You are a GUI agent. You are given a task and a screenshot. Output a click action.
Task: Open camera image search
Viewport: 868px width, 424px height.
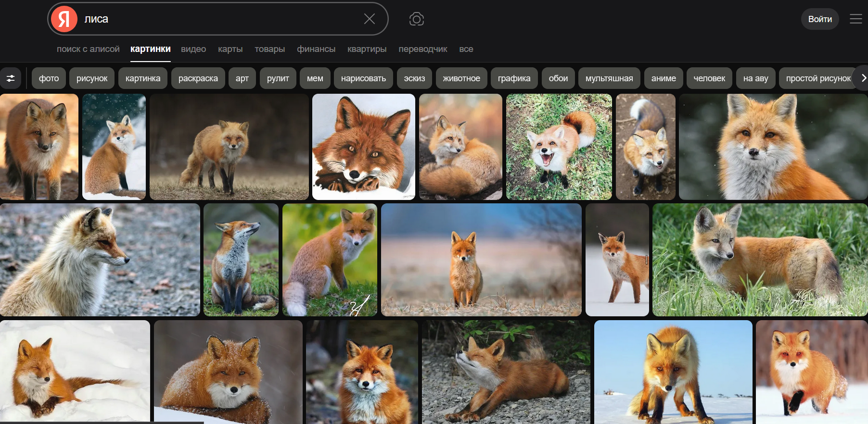[x=417, y=19]
